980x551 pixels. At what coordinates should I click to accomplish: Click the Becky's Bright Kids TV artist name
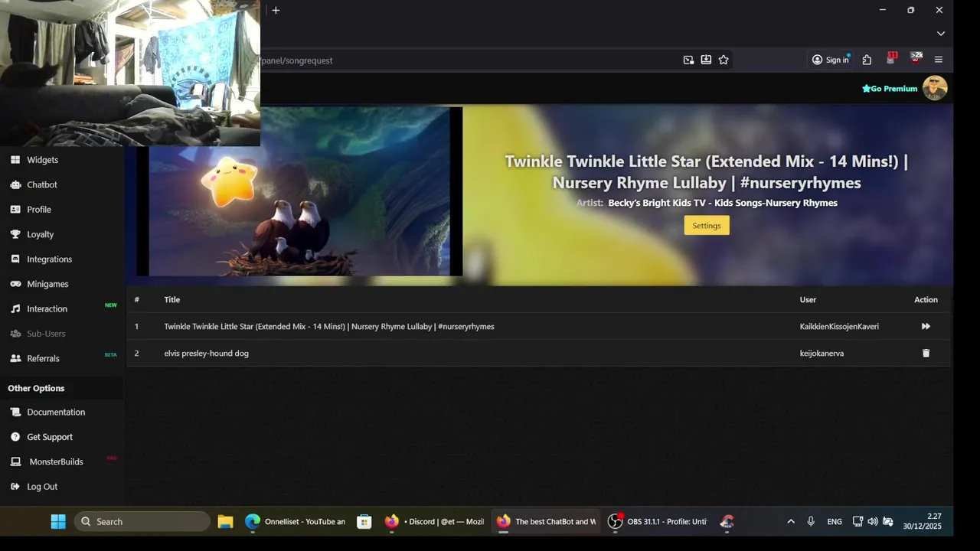point(723,203)
